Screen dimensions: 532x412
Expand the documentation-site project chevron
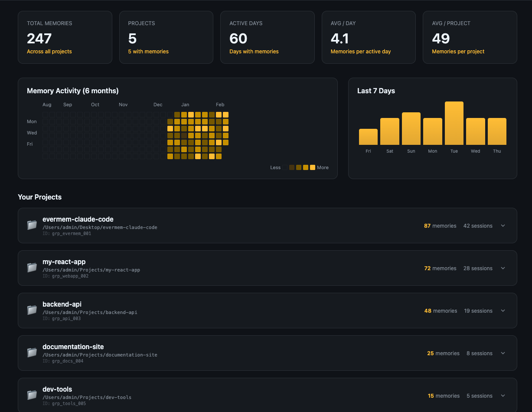pyautogui.click(x=503, y=353)
